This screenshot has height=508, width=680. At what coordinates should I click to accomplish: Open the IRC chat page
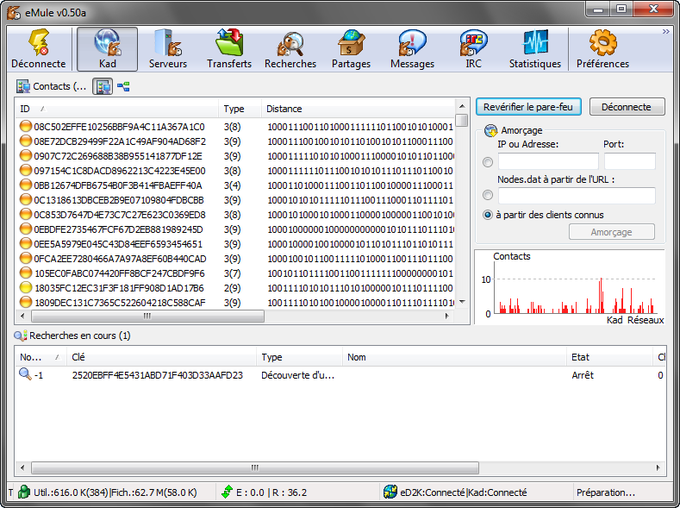473,49
